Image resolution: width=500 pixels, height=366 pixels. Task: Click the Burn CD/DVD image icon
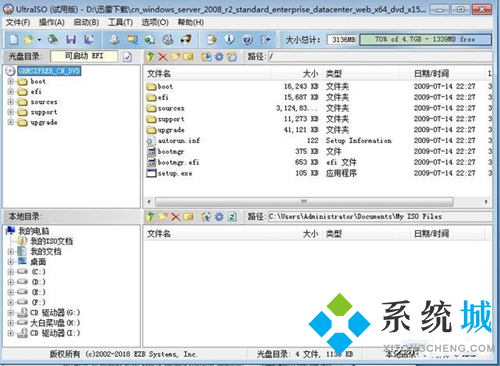point(186,40)
